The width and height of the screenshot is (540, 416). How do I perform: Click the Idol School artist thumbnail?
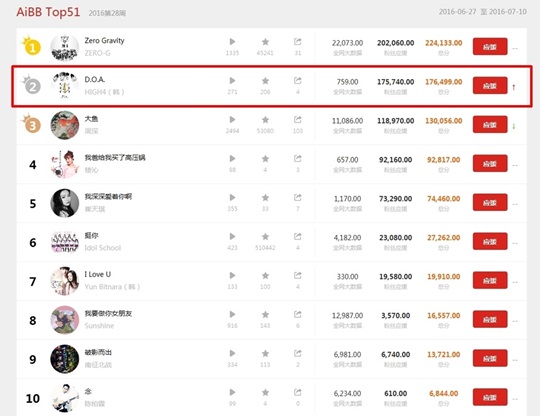pyautogui.click(x=65, y=241)
